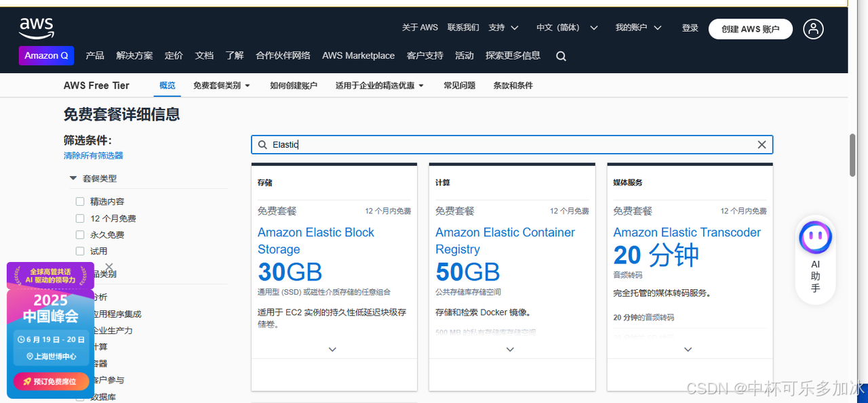The image size is (868, 403).
Task: Open the 文档 menu
Action: 204,56
